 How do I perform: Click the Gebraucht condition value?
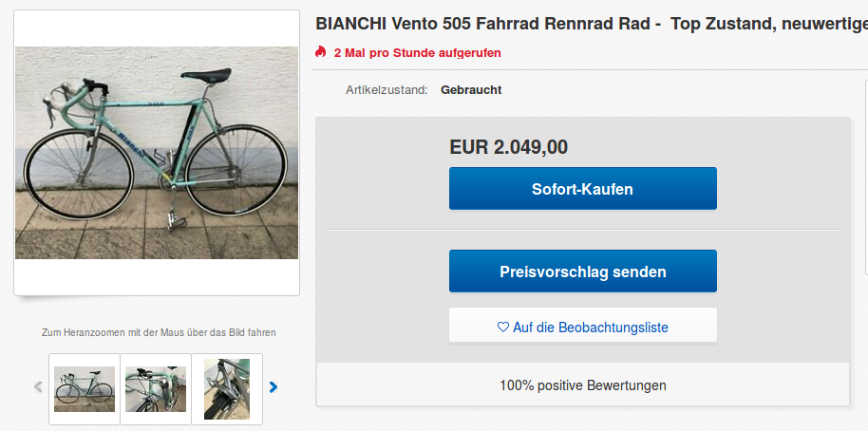[x=471, y=90]
